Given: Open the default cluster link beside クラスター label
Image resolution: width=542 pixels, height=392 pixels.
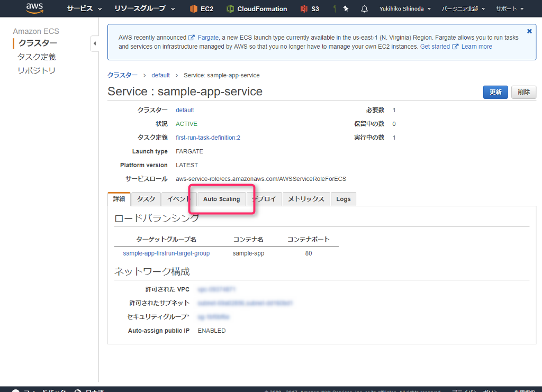Looking at the screenshot, I should 185,110.
